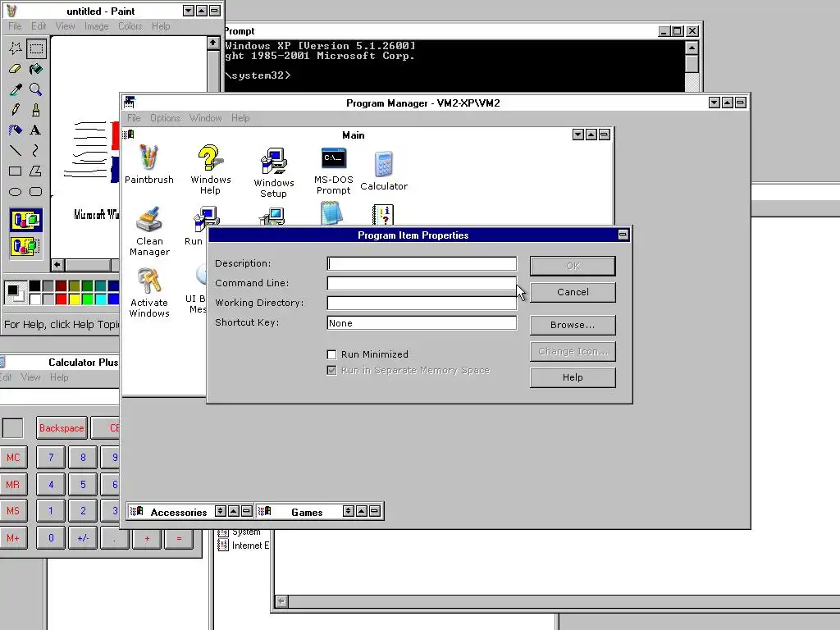Viewport: 840px width, 630px height.
Task: Click the Command Line text field
Action: point(422,283)
